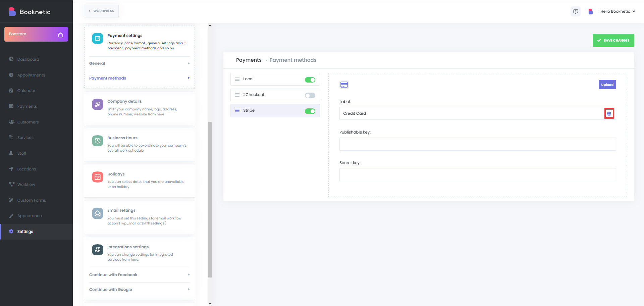Click the Locations arrow icon
644x306 pixels.
pos(11,169)
